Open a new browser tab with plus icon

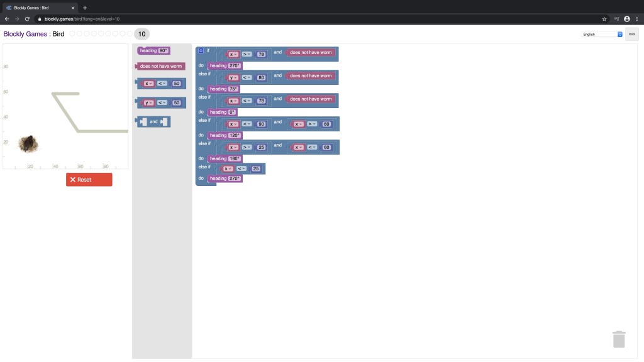point(85,8)
